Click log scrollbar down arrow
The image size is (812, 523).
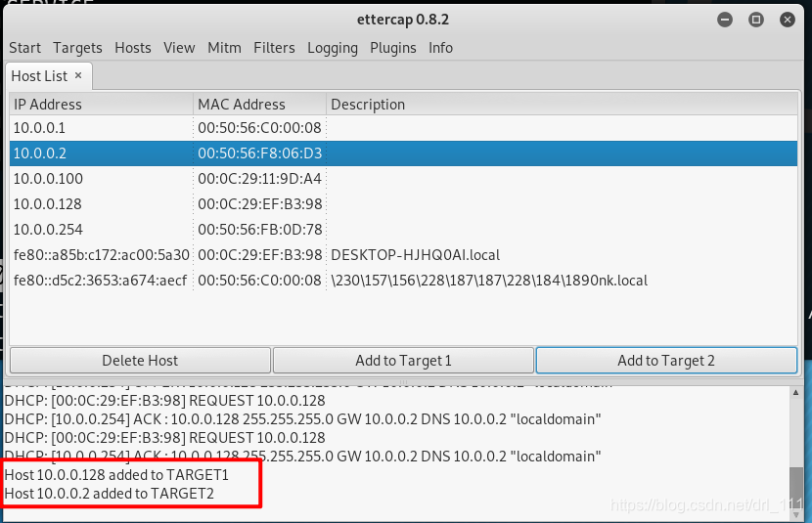click(796, 515)
